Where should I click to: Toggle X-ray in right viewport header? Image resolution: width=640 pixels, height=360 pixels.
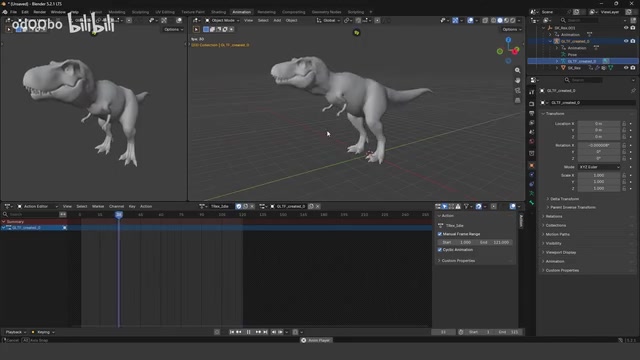(x=485, y=20)
